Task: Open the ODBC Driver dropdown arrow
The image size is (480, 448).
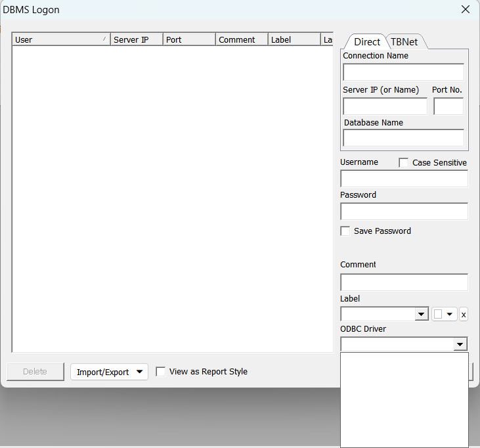Action: pyautogui.click(x=460, y=344)
